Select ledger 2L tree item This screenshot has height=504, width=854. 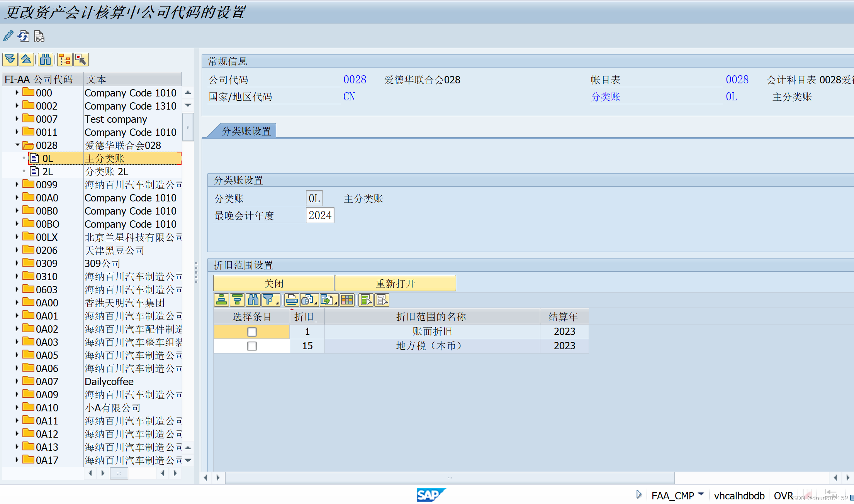(x=48, y=172)
